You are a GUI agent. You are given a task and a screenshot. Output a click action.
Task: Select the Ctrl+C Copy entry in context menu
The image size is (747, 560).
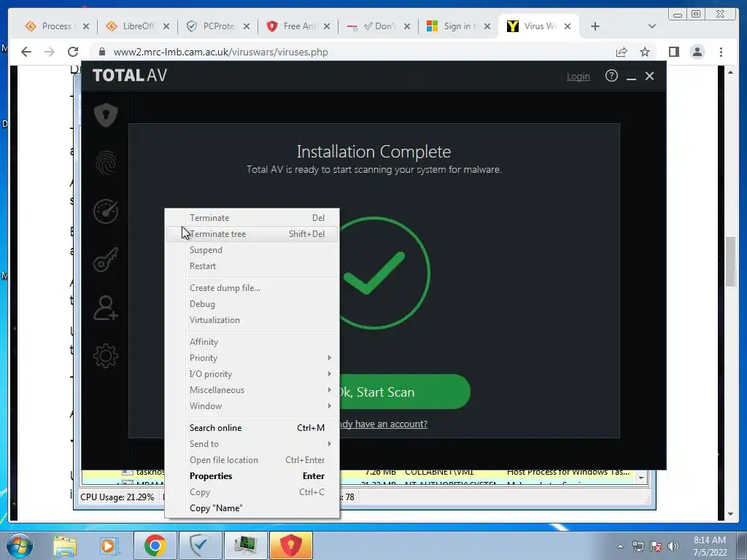[252, 492]
